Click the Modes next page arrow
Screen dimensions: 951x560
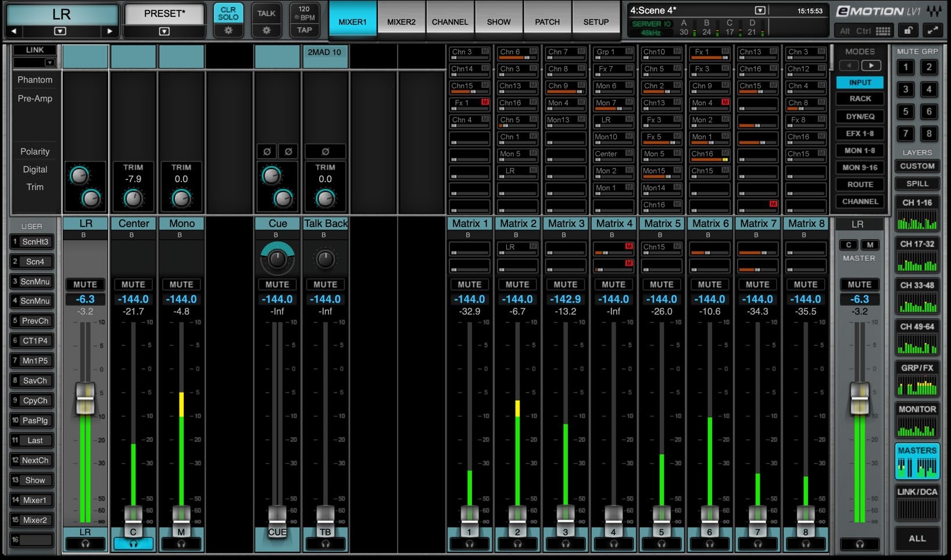click(x=871, y=66)
